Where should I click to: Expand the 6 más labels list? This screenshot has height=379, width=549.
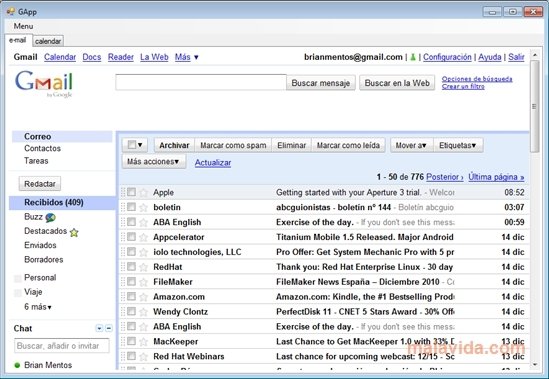pos(38,307)
